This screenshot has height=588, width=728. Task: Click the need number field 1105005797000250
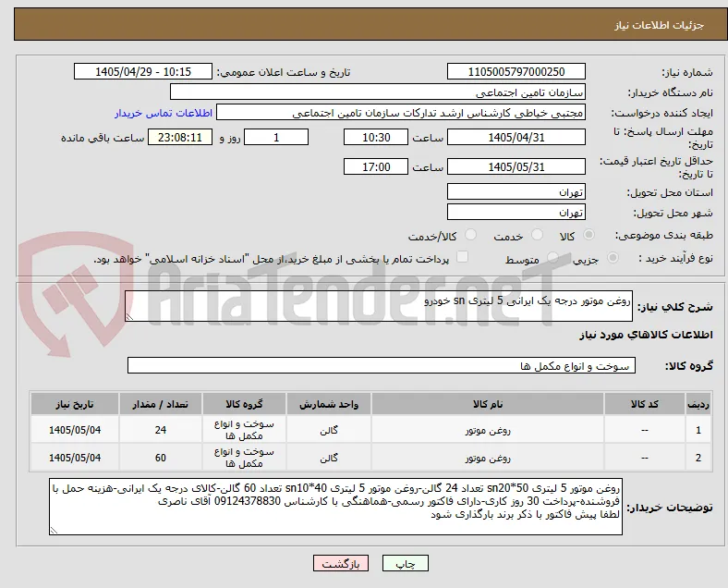516,71
